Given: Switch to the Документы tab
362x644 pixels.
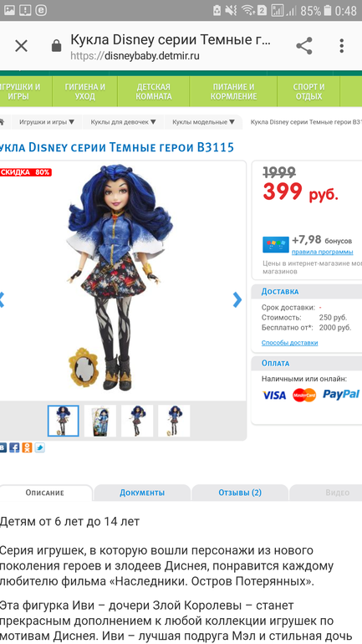Looking at the screenshot, I should (x=142, y=493).
